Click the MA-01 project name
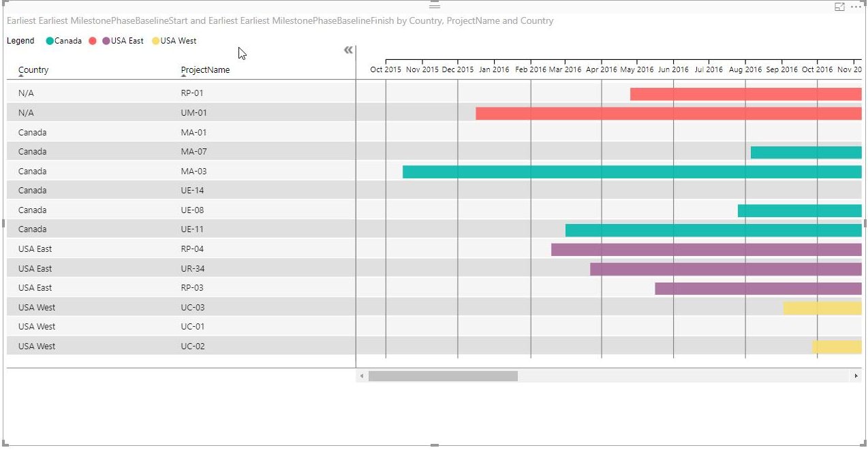868x450 pixels. pos(193,132)
